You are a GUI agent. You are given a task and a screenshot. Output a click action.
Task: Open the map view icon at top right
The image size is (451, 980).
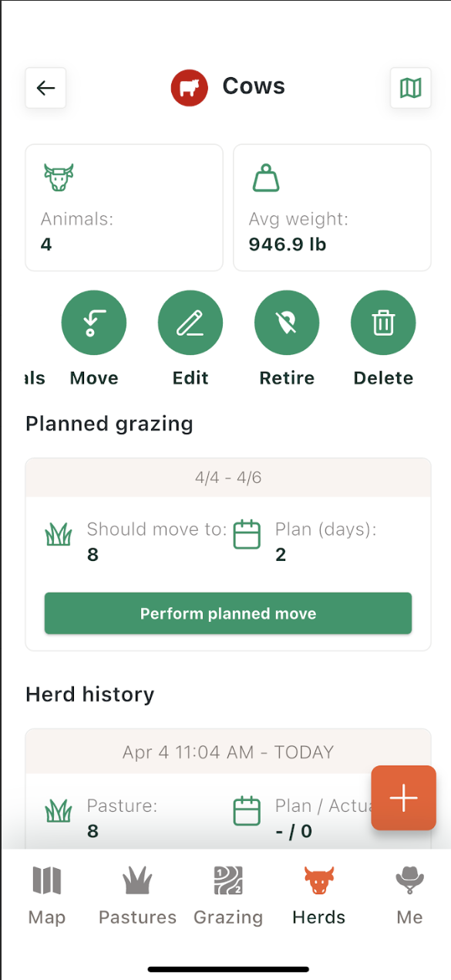point(411,88)
